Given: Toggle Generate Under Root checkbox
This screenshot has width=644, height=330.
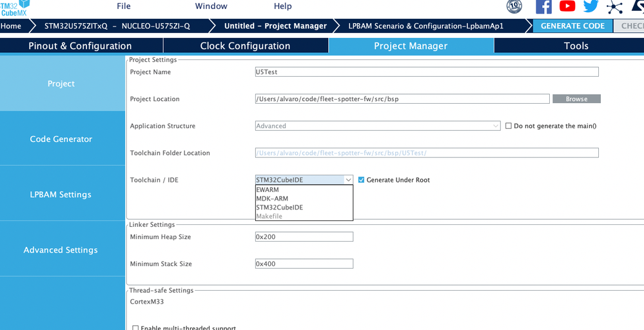Looking at the screenshot, I should [x=362, y=180].
